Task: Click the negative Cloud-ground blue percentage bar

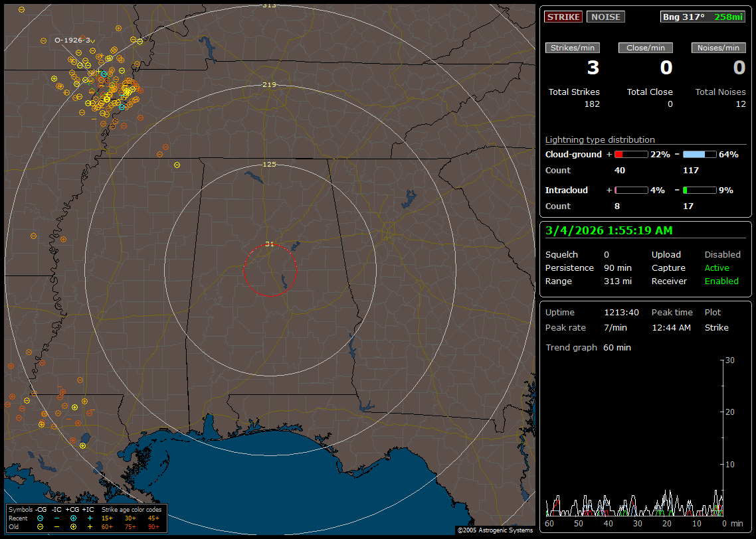Action: coord(700,155)
